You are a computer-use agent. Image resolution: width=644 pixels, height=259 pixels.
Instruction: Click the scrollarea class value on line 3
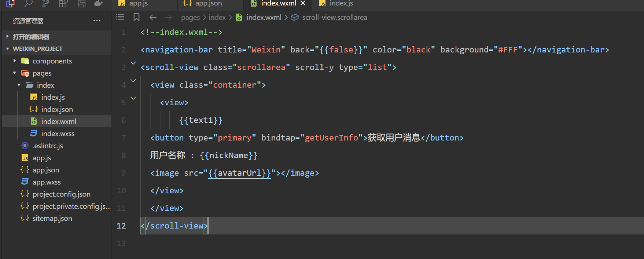261,67
